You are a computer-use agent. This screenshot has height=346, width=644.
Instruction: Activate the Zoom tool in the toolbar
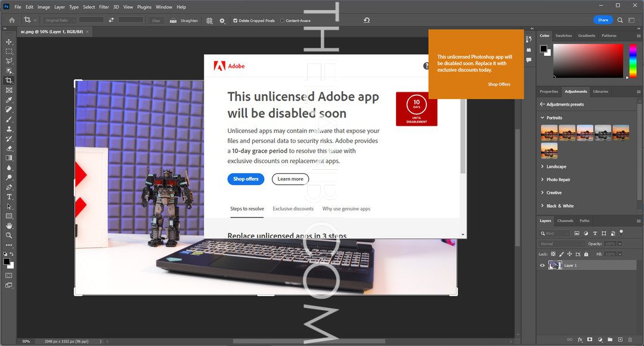point(9,235)
